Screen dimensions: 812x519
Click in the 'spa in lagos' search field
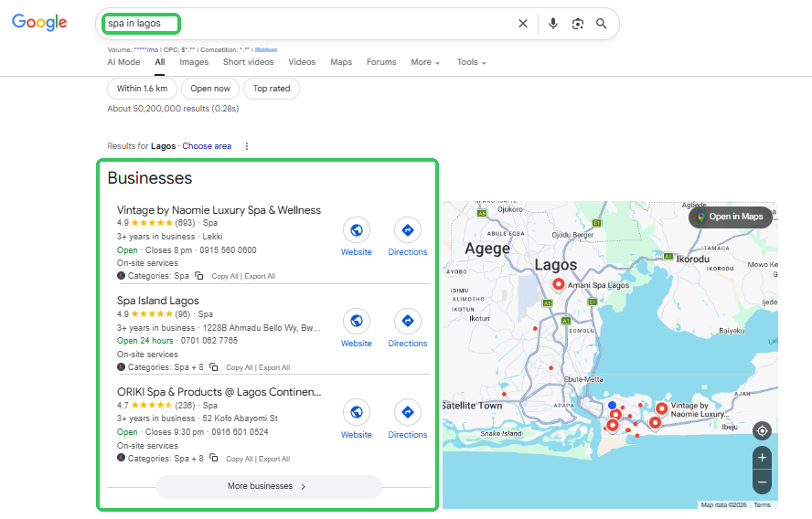pos(320,24)
